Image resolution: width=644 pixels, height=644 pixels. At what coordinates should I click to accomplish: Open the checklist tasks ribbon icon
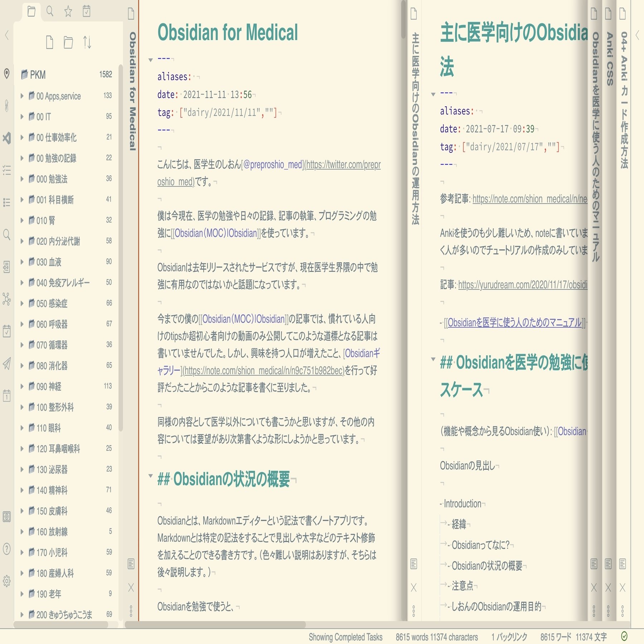6,170
